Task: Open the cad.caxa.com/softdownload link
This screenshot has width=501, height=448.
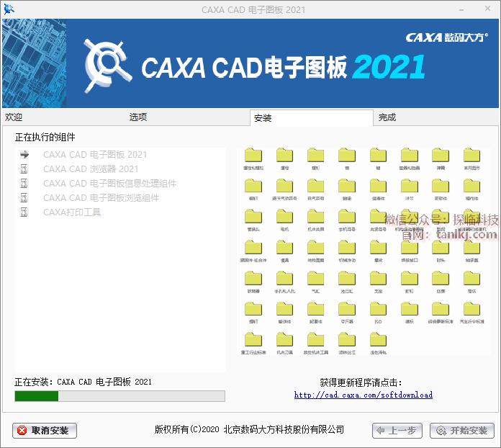Action: click(x=364, y=395)
